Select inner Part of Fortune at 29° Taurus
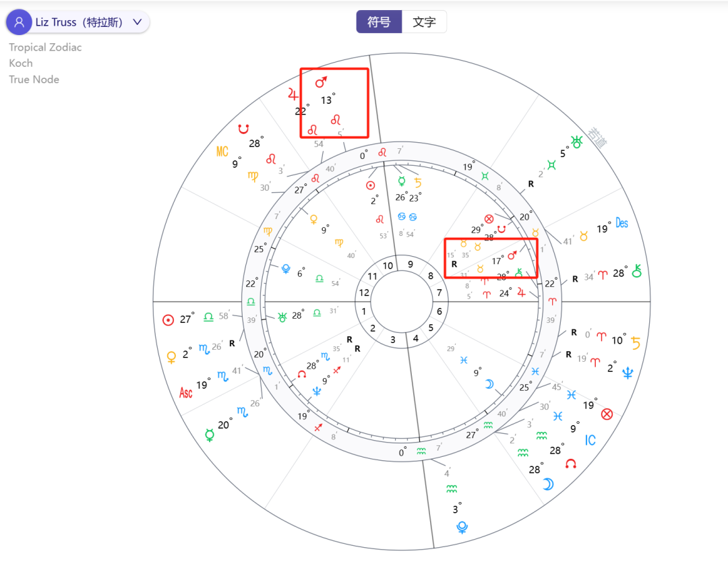 (489, 218)
